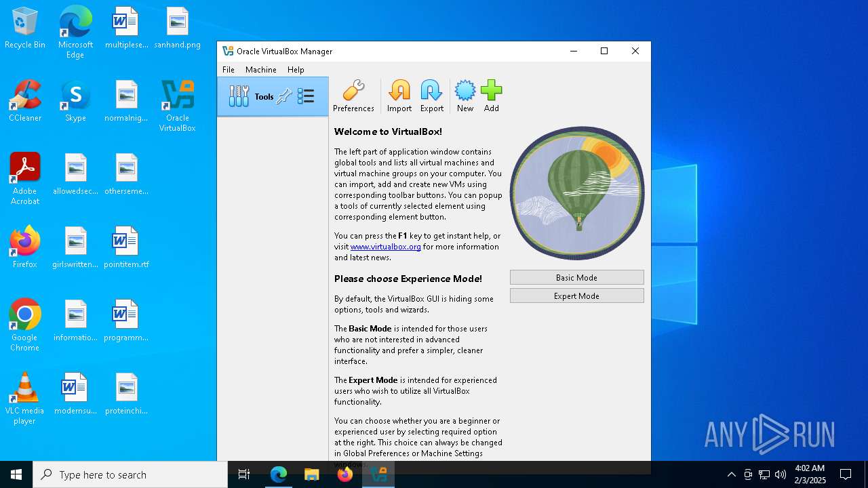Viewport: 868px width, 488px height.
Task: Open the Machine menu
Action: click(x=261, y=70)
